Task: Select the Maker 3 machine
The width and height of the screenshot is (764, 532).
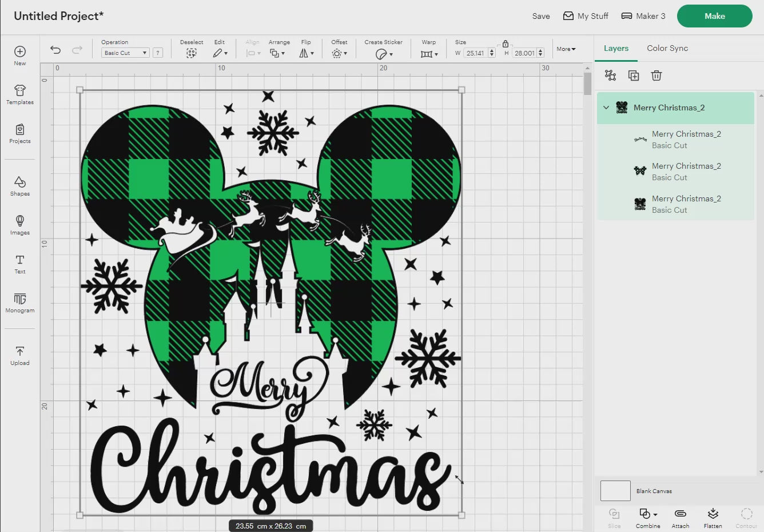Action: (643, 16)
